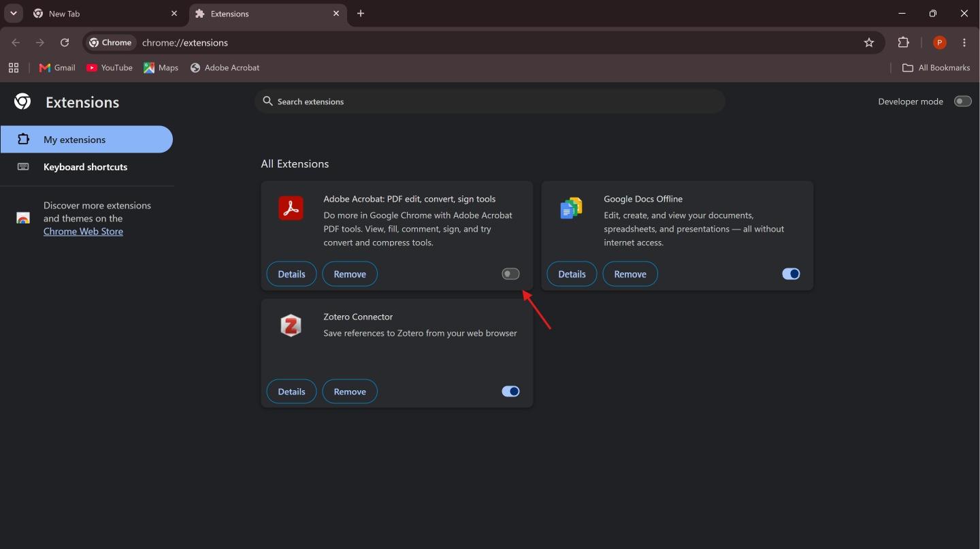Viewport: 980px width, 549px height.
Task: Open Details for Google Docs Offline
Action: coord(572,274)
